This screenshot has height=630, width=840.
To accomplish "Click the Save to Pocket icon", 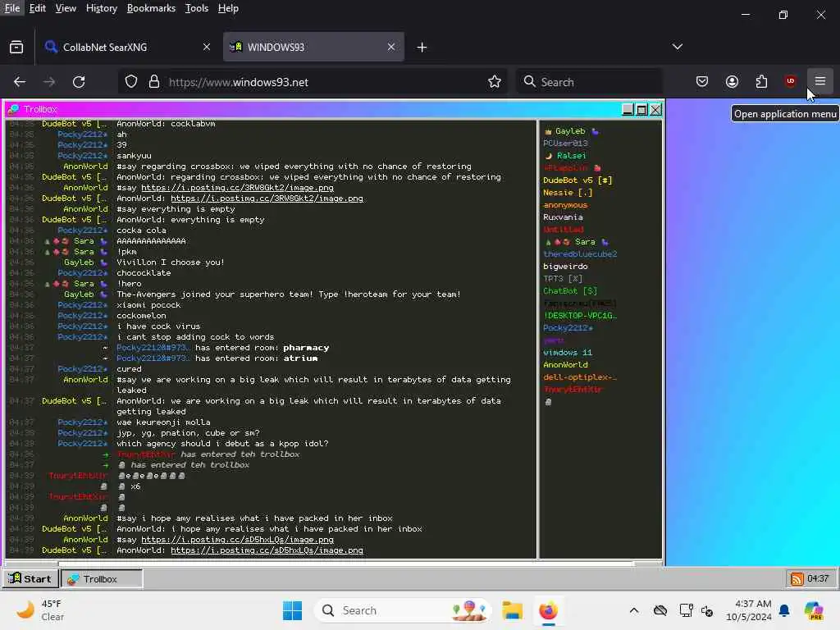I will click(702, 81).
